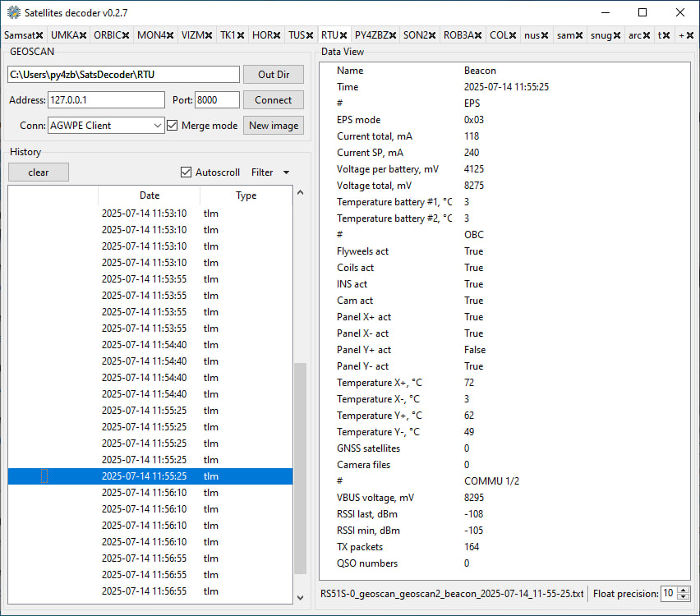Click the 'Panel Y+ act' False value
The image size is (700, 616).
click(475, 350)
